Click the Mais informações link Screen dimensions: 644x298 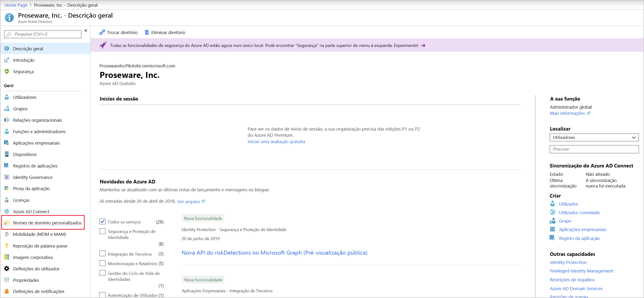(570, 113)
